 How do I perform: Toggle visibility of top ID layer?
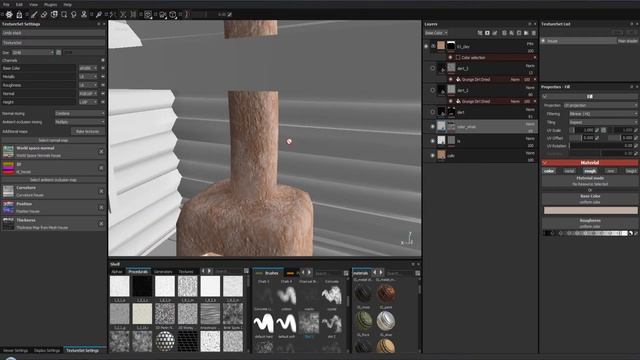(x=426, y=46)
